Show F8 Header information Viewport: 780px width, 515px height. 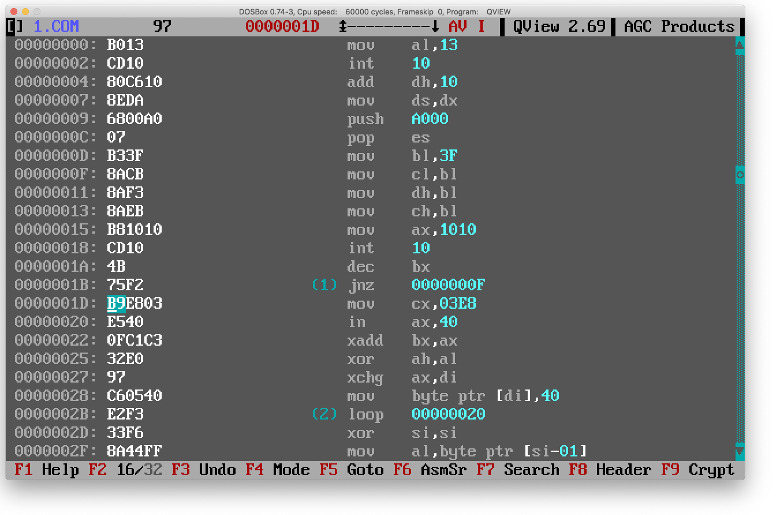(609, 470)
